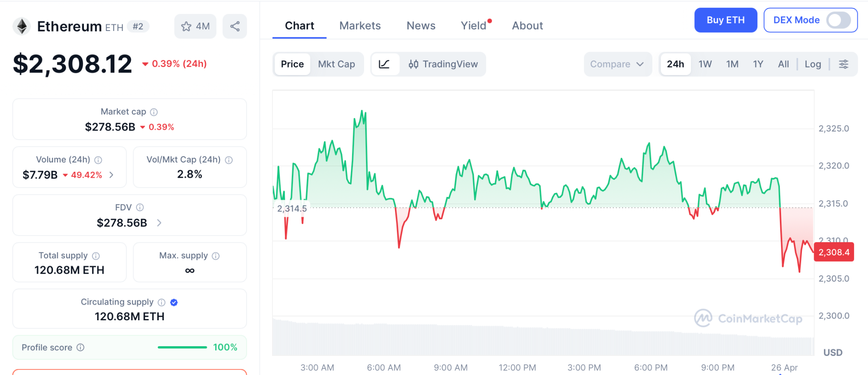Click the FDV info icon
Screen dimensions: 868x375
coord(140,207)
